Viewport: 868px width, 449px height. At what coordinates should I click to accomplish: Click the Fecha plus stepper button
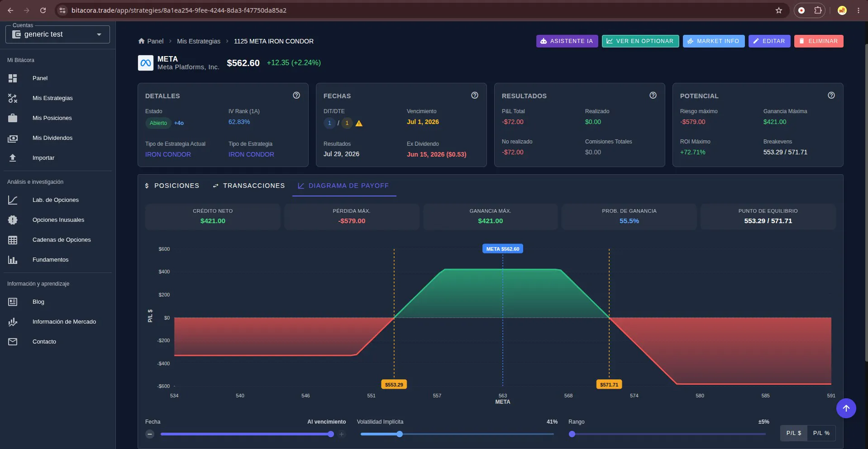[342, 434]
